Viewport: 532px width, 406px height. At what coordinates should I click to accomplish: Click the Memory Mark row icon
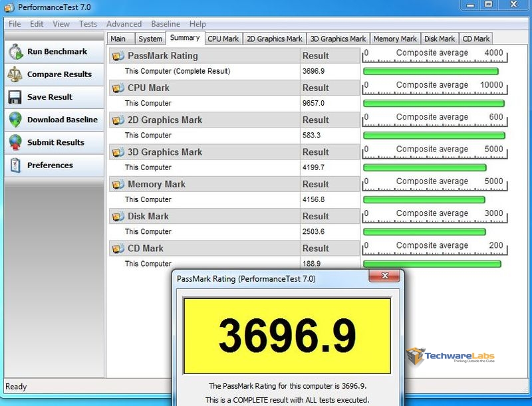point(118,184)
